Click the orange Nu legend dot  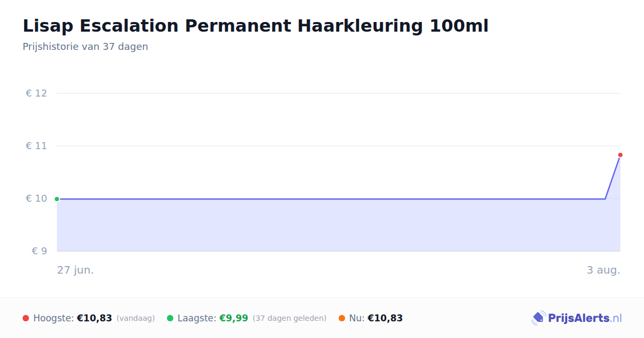(x=342, y=318)
